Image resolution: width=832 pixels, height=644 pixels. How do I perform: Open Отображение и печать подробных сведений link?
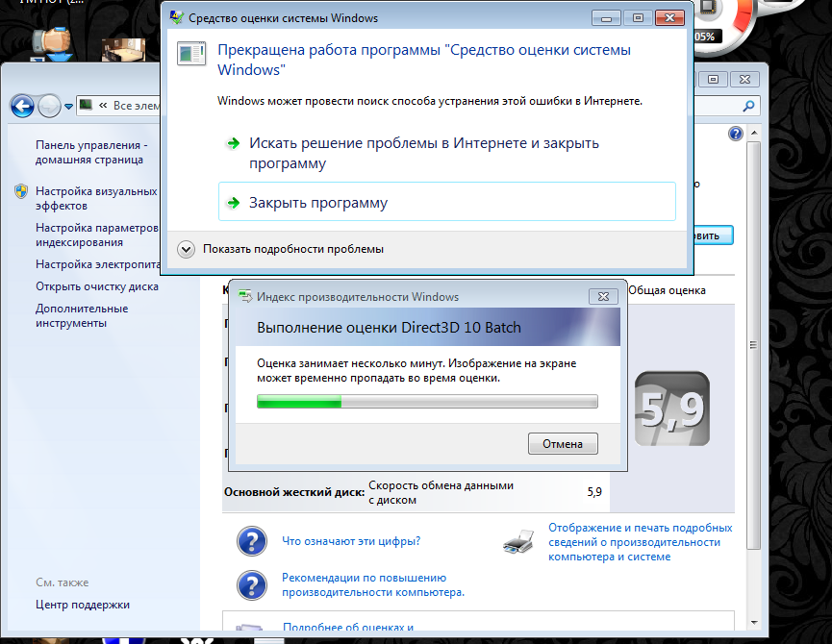pos(641,542)
